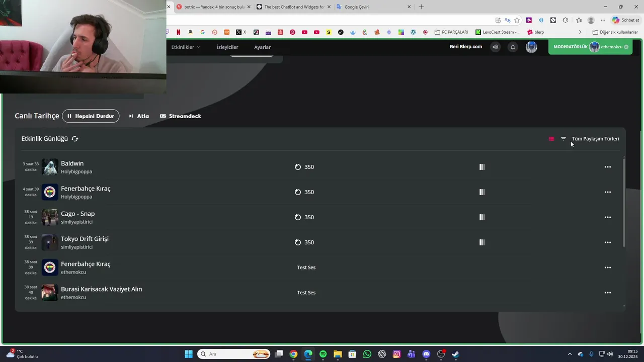Open the PC PARÇALARI bookmark folder
The width and height of the screenshot is (644, 362).
(451, 32)
